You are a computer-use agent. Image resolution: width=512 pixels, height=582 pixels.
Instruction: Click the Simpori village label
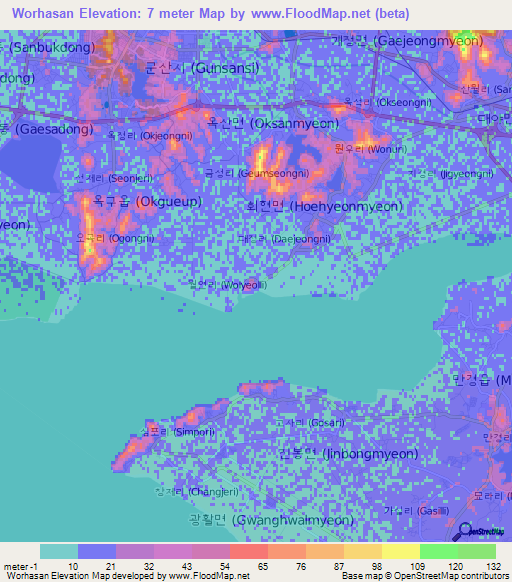177,432
